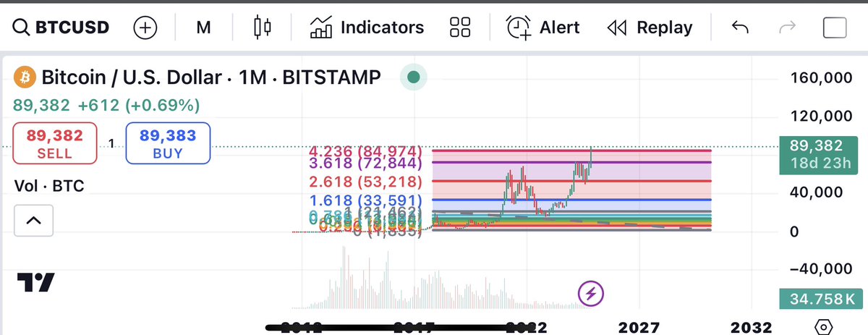Open symbol search for BTCUSD
868x335 pixels.
(x=61, y=28)
